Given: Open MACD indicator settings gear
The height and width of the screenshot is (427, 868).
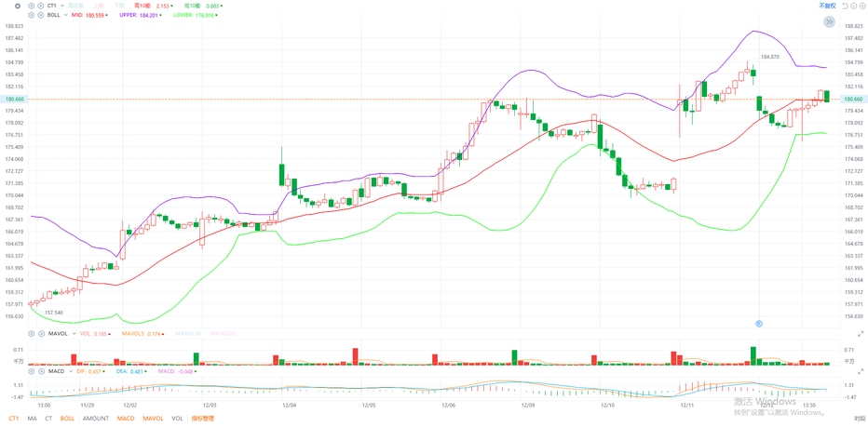Looking at the screenshot, I should pos(31,371).
